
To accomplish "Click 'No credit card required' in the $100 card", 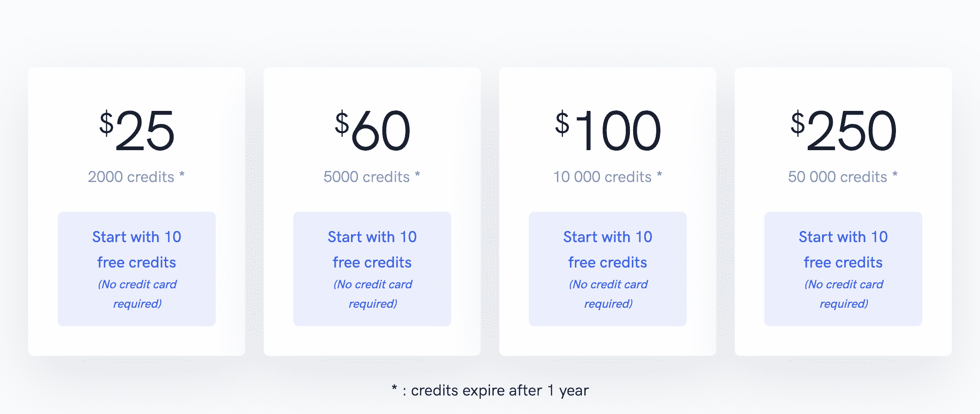I will (608, 294).
